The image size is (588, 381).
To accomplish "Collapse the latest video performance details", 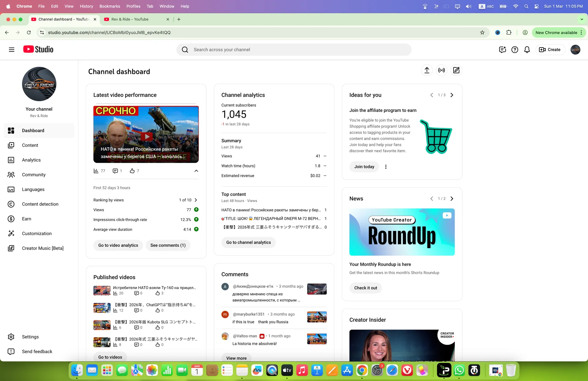I will pos(196,171).
